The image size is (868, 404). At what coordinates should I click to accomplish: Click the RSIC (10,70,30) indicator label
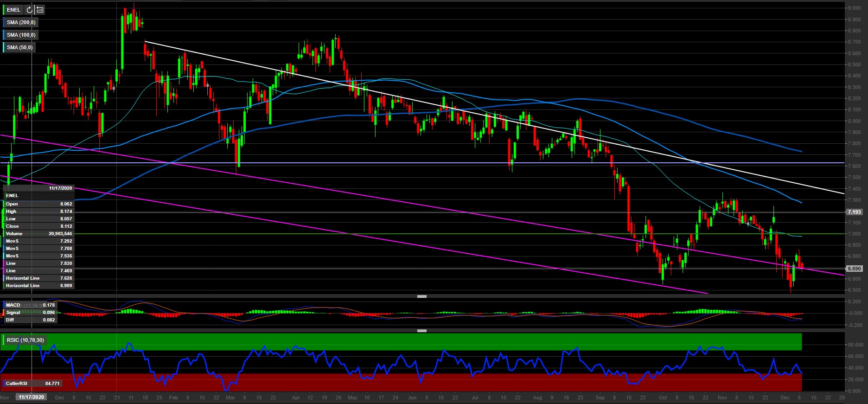25,340
